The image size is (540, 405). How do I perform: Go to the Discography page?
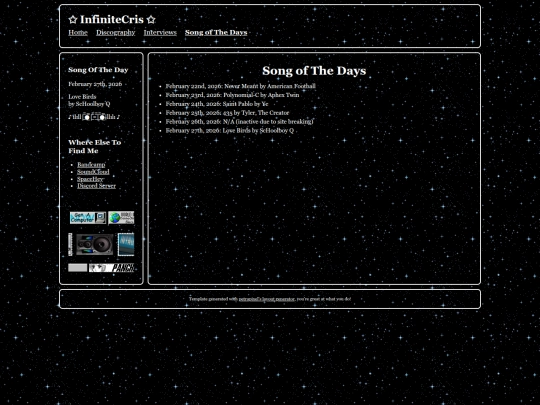115,32
